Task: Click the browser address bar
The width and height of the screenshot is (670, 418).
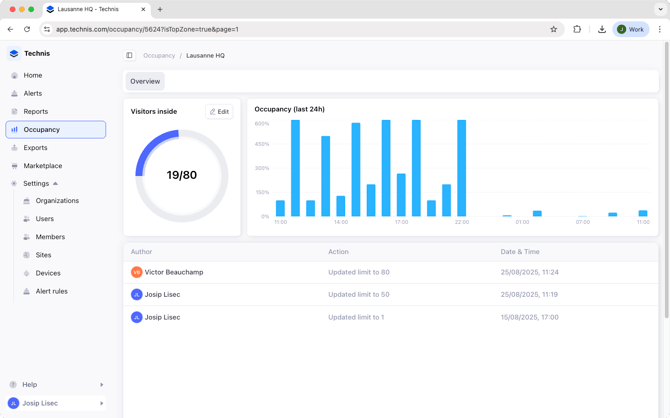Action: [x=300, y=29]
